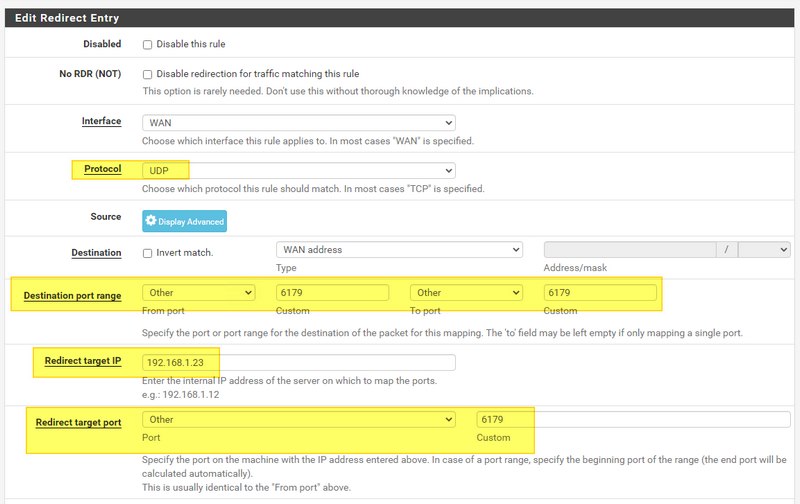Viewport: 800px width, 504px height.
Task: Expand the Protocol UDP dropdown
Action: click(298, 170)
